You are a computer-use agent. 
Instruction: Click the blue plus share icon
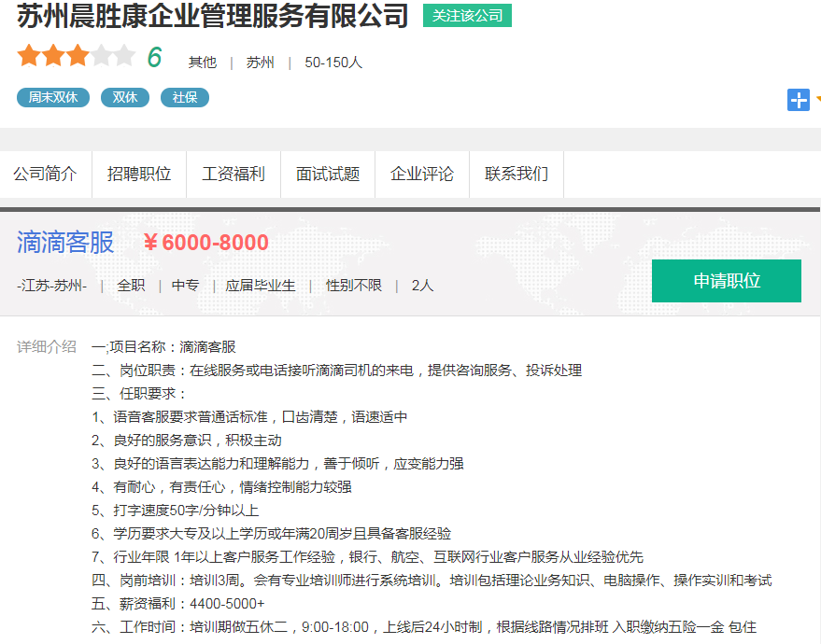(x=798, y=100)
